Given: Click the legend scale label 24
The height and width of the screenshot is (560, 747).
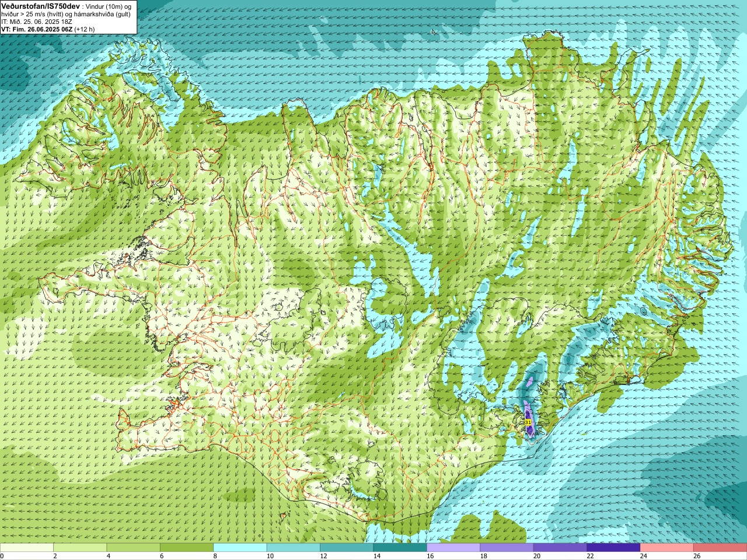Looking at the screenshot, I should tap(643, 556).
